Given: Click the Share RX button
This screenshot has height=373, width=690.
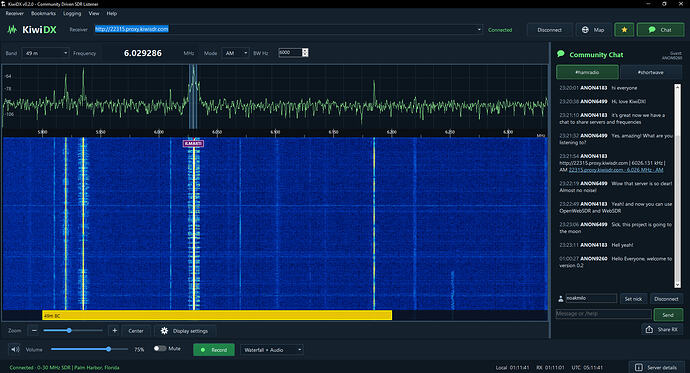Looking at the screenshot, I should point(662,329).
